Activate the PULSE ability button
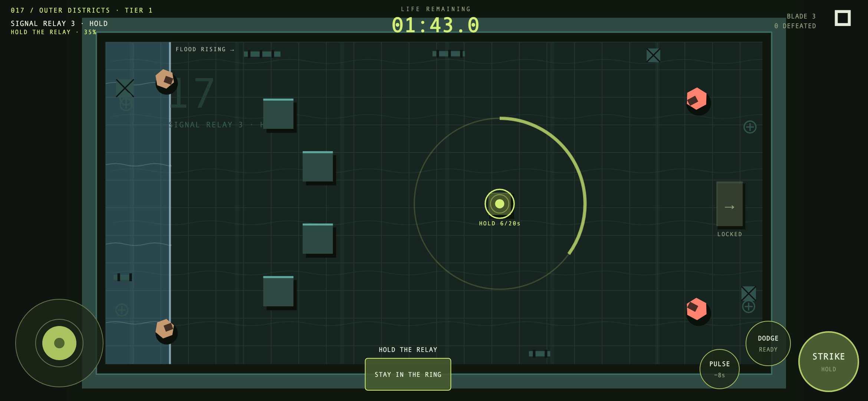This screenshot has width=868, height=401. coord(719,369)
